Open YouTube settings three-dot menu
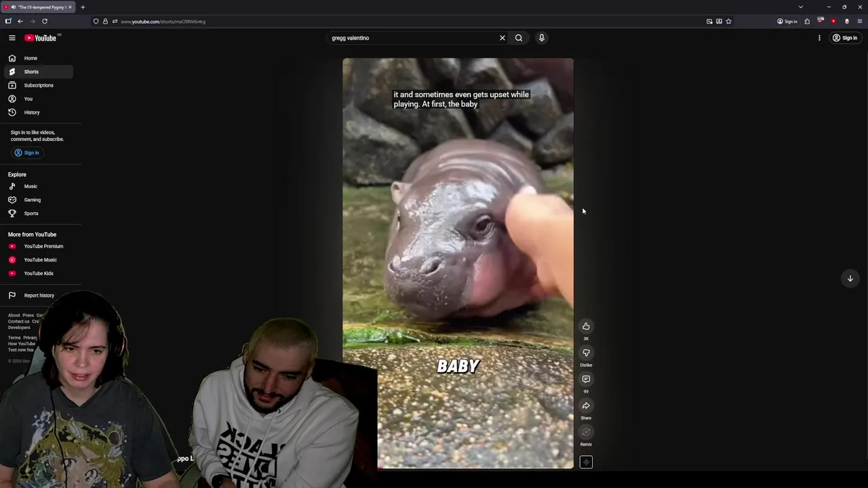This screenshot has height=488, width=868. coord(819,38)
